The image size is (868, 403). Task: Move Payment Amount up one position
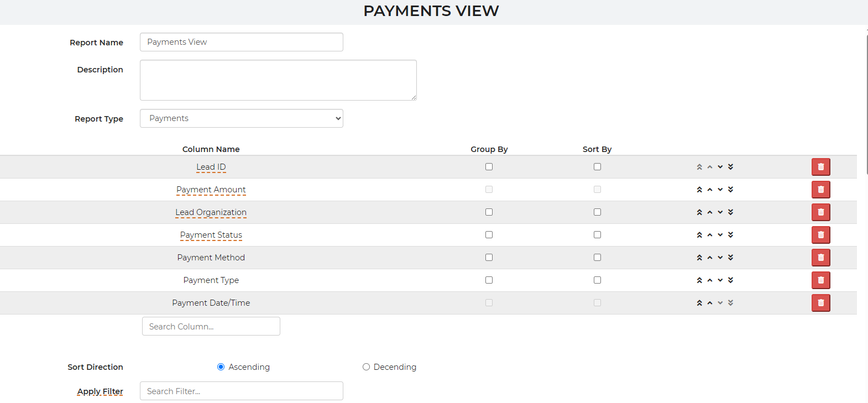click(x=710, y=190)
